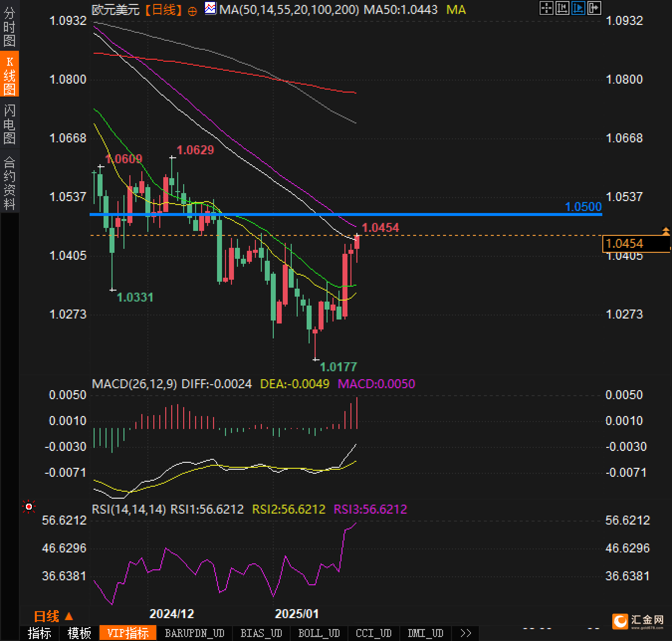Choose the BARUPDN_UD indicator
Viewport: 672px width, 641px height.
pyautogui.click(x=195, y=633)
